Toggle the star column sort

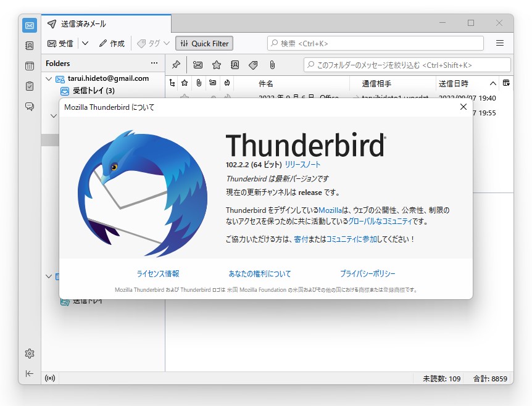[184, 83]
